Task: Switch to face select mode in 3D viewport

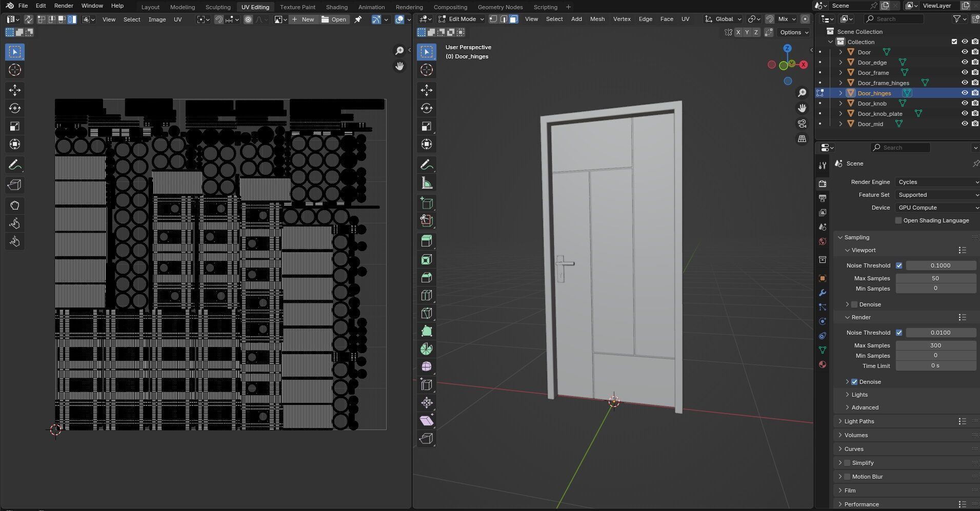Action: (513, 19)
